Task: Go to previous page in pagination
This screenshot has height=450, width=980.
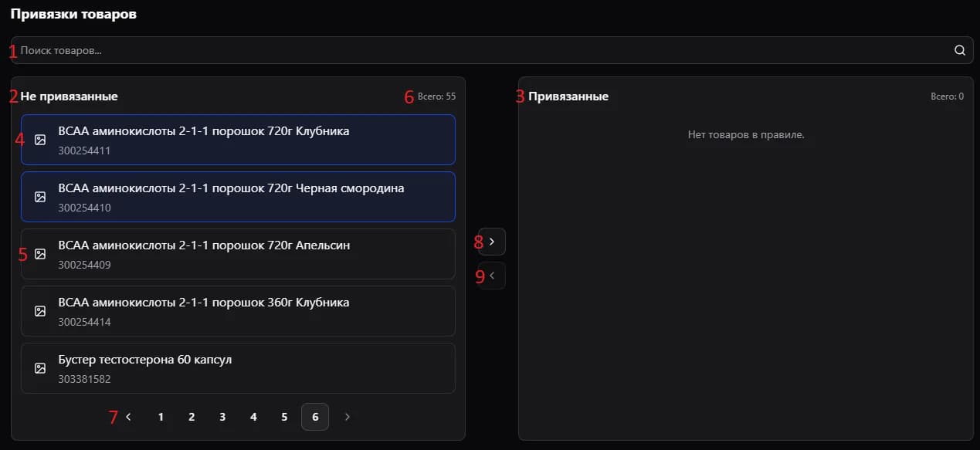Action: 129,417
